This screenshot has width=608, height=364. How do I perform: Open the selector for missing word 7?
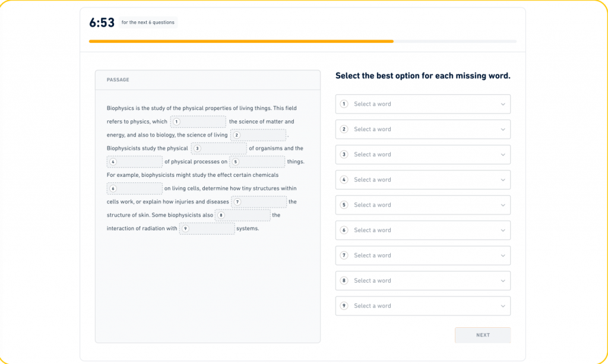[x=422, y=255]
